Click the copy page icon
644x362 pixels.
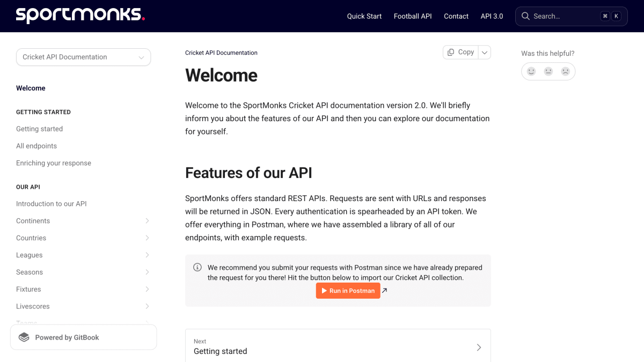(451, 52)
